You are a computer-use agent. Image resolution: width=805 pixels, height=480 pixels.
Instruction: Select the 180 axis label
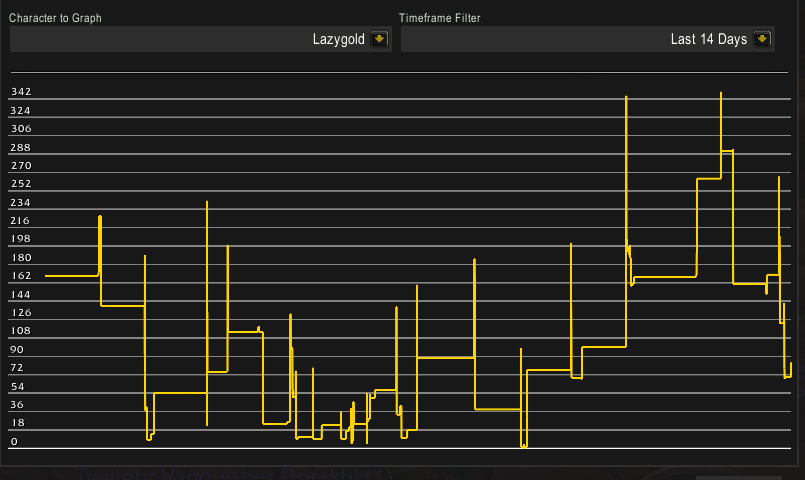(x=21, y=257)
